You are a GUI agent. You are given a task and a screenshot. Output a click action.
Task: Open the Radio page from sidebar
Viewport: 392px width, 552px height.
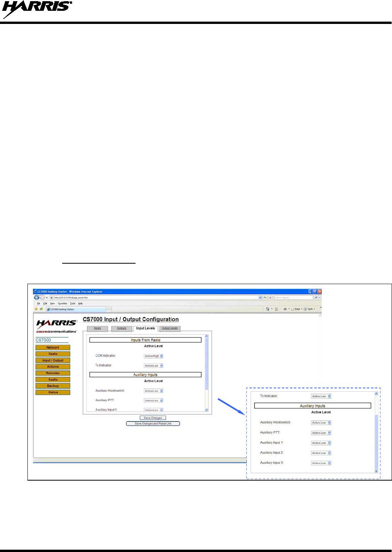pos(53,354)
